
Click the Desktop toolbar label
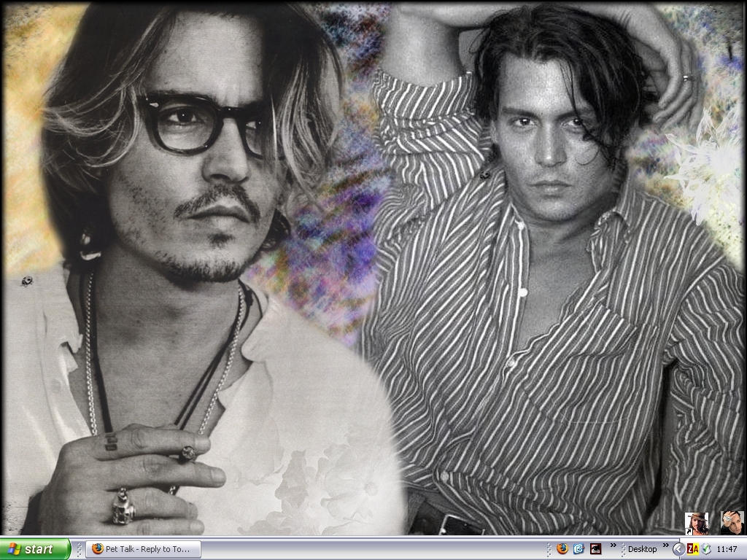click(642, 549)
